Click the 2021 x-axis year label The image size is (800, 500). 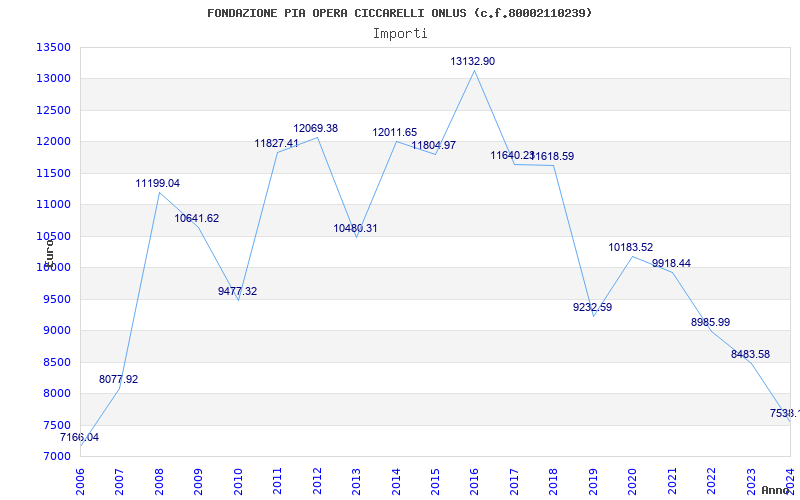(672, 481)
